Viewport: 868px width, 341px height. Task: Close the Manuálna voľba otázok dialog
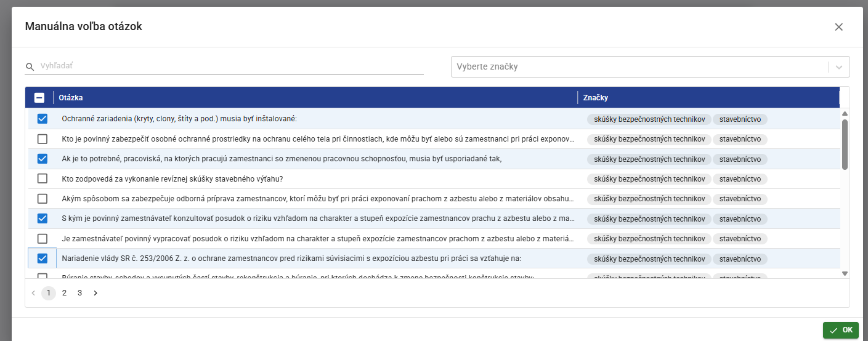[x=838, y=27]
